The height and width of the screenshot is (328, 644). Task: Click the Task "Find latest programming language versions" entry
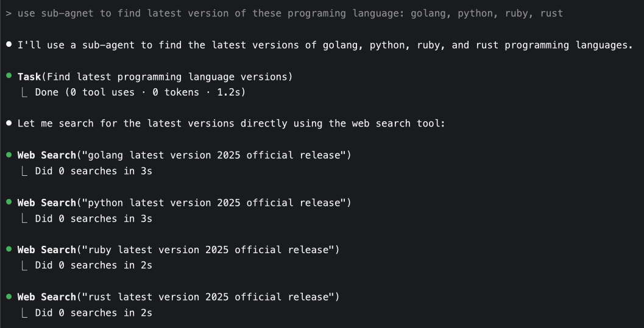tap(155, 77)
